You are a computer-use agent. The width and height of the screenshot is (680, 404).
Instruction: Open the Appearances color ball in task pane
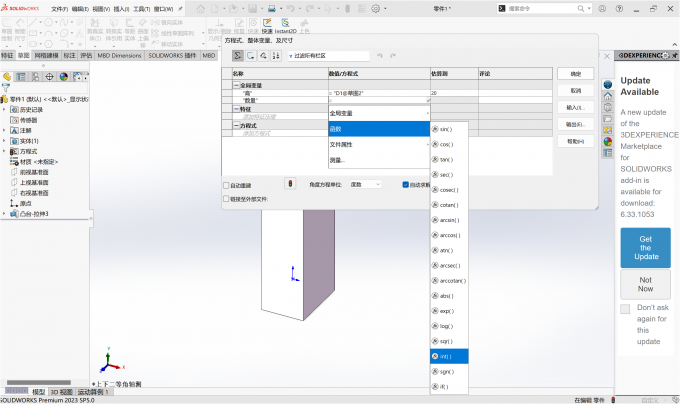click(608, 141)
